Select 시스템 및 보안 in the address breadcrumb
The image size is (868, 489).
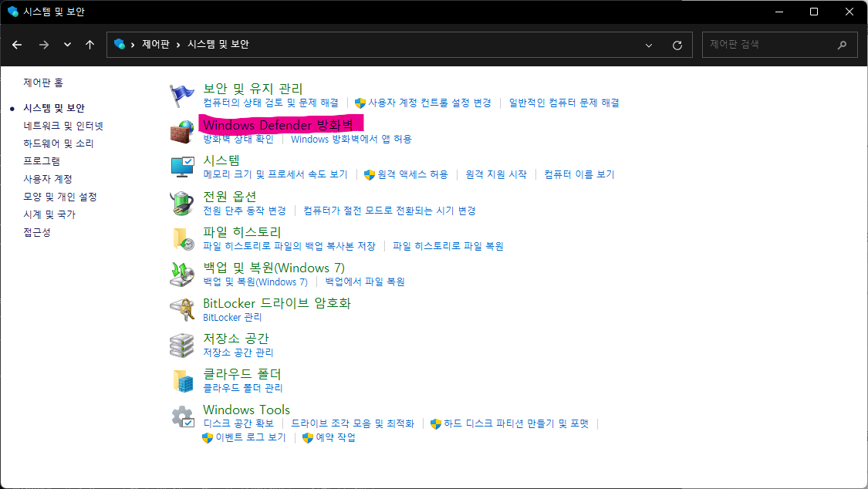218,44
